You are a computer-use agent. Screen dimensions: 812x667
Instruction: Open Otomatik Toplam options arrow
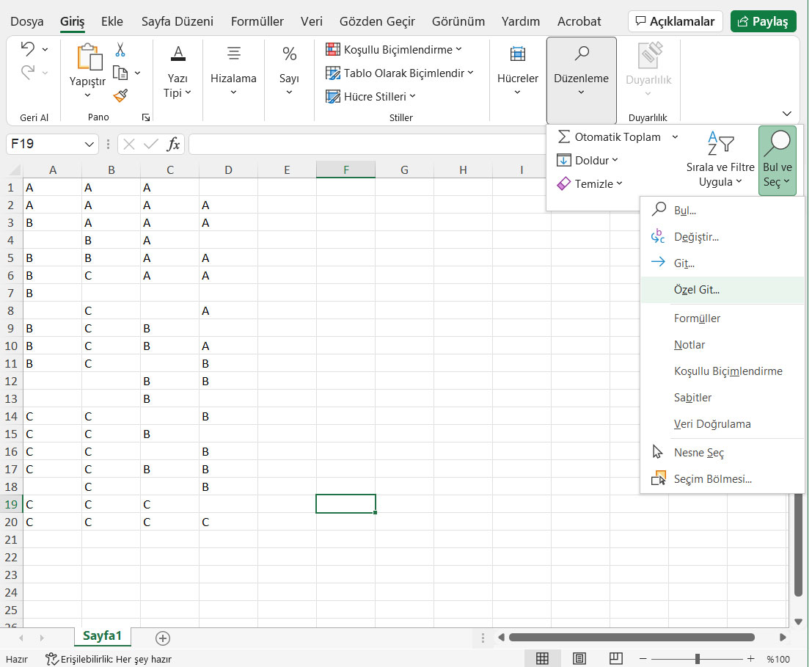click(675, 137)
